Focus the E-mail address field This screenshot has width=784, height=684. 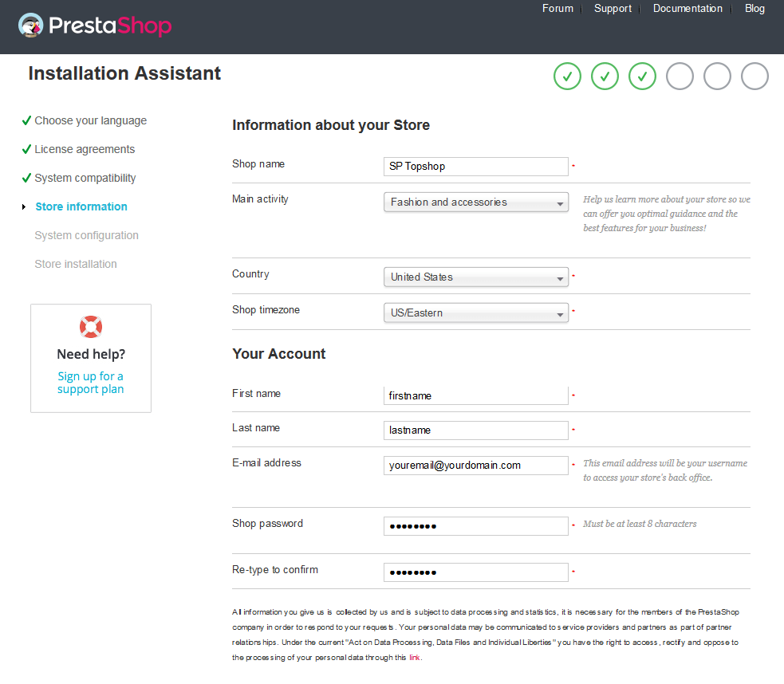(475, 466)
